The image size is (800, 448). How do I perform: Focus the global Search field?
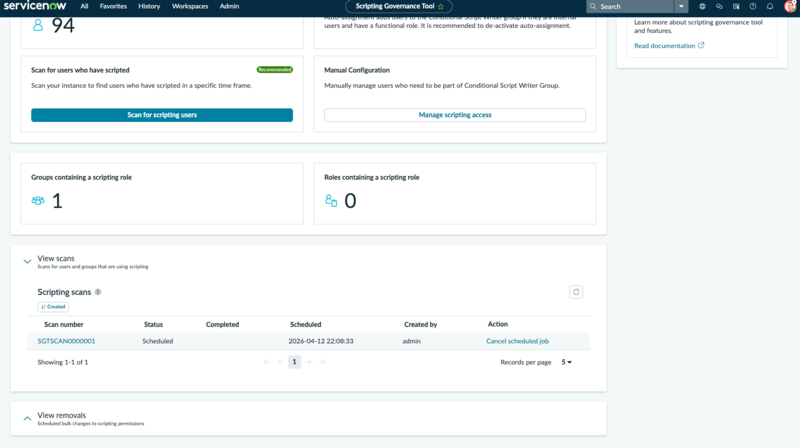(631, 6)
